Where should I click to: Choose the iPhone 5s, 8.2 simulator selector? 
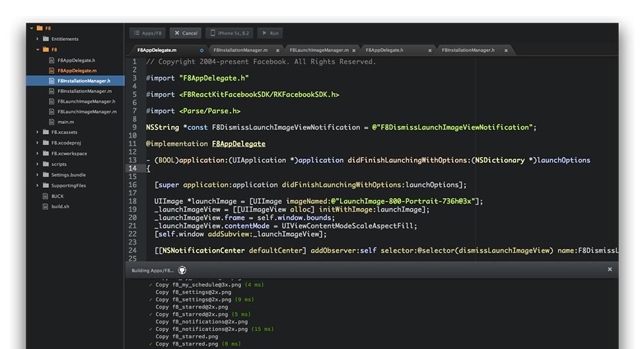(x=229, y=33)
